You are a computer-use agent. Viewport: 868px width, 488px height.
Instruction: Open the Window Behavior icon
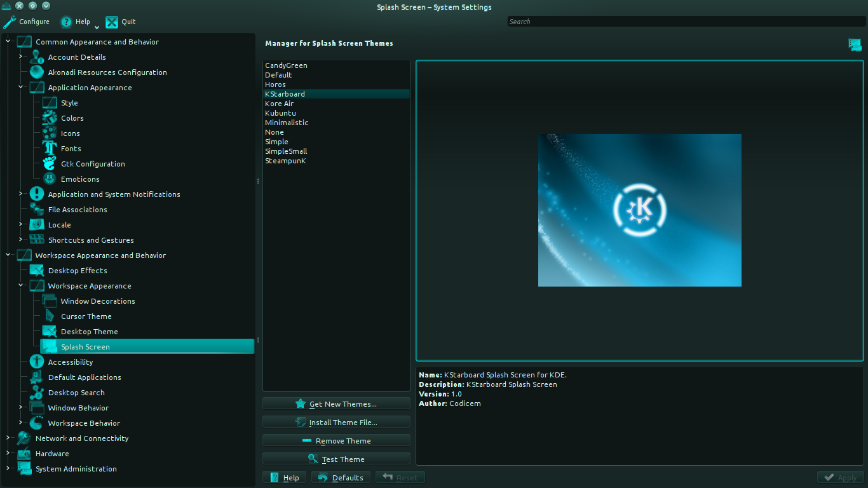pos(37,408)
